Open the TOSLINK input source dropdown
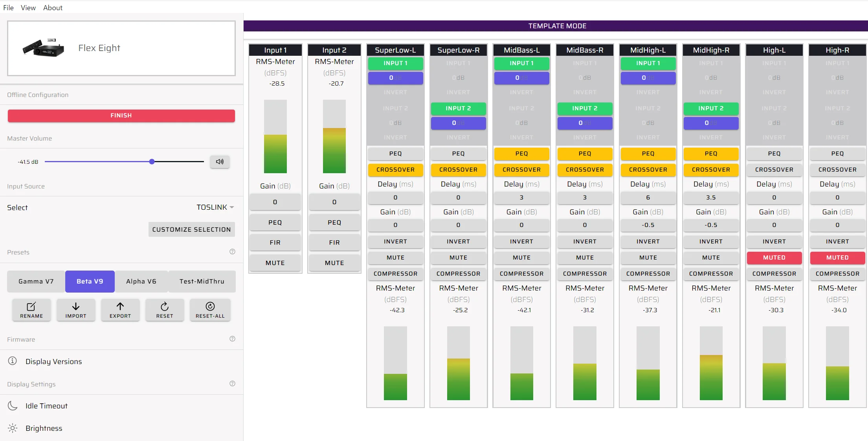Screen dimensions: 868x441 [x=215, y=207]
